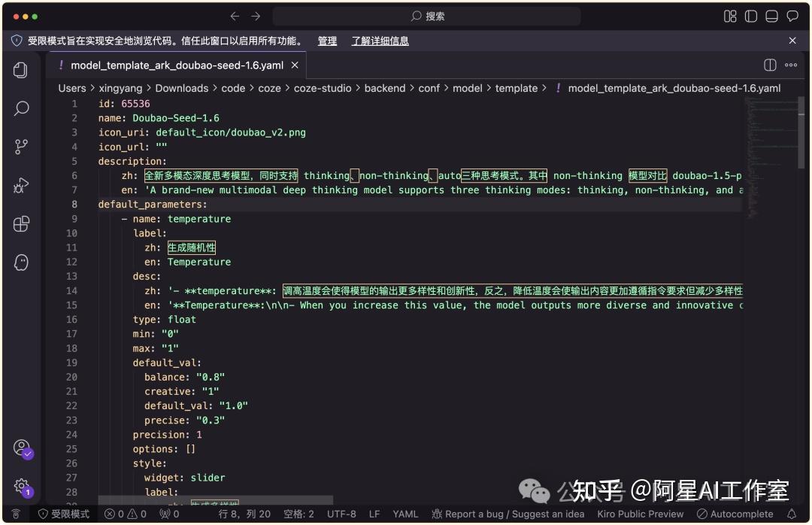Click the xingyang breadcrumb
Viewport: 812px width, 525px height.
click(x=120, y=88)
